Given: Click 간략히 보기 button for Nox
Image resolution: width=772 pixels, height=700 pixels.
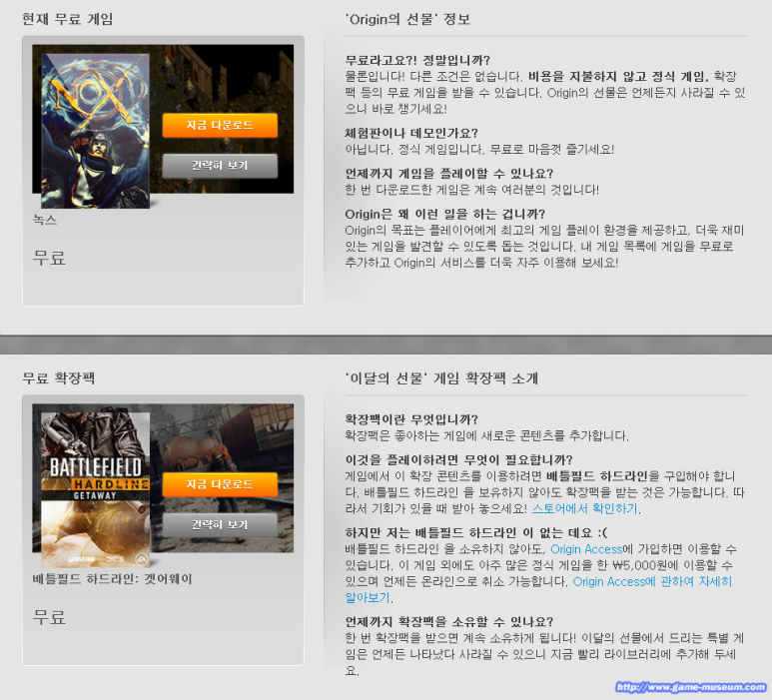Looking at the screenshot, I should point(220,166).
